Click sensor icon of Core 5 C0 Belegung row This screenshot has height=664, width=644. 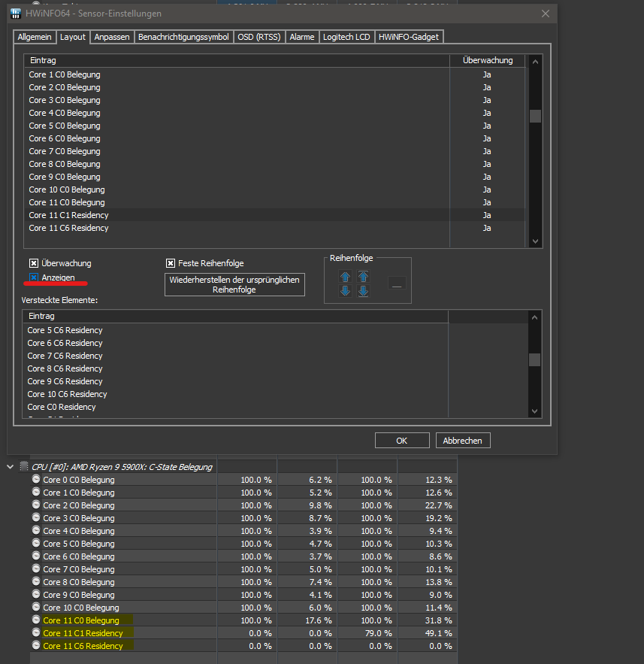click(x=36, y=543)
